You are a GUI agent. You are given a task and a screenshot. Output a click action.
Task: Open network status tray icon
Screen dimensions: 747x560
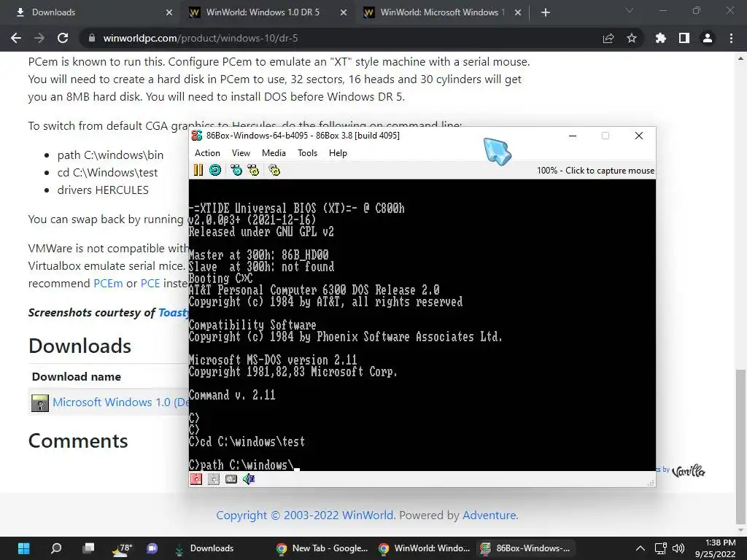click(660, 548)
